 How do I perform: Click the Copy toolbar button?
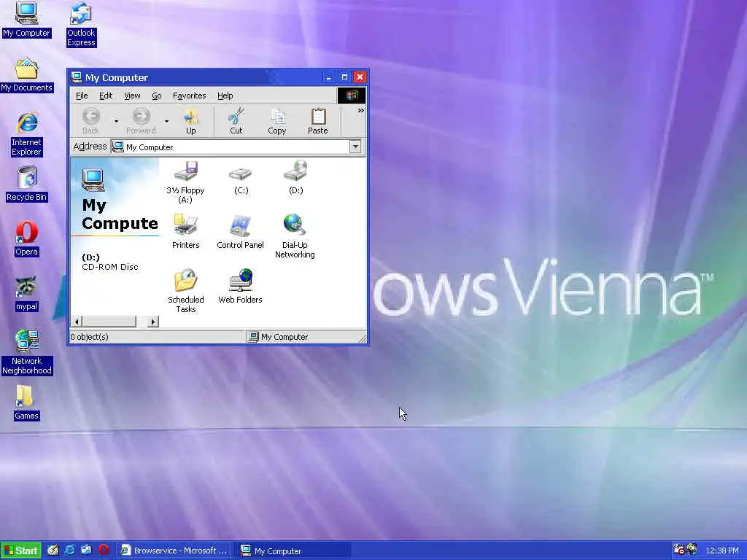tap(276, 121)
